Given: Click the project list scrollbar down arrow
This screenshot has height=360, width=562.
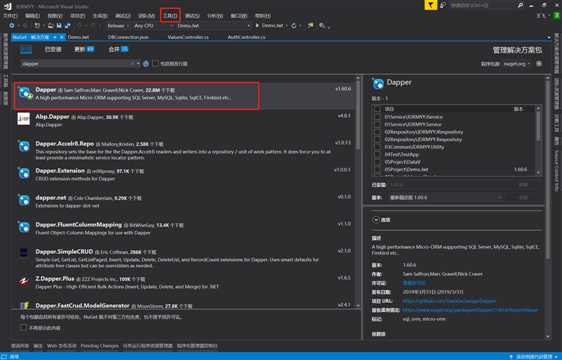Looking at the screenshot, I should pos(538,173).
